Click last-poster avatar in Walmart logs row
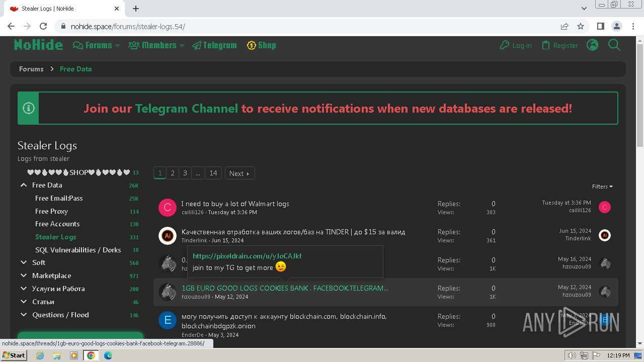This screenshot has width=644, height=362. 605,207
